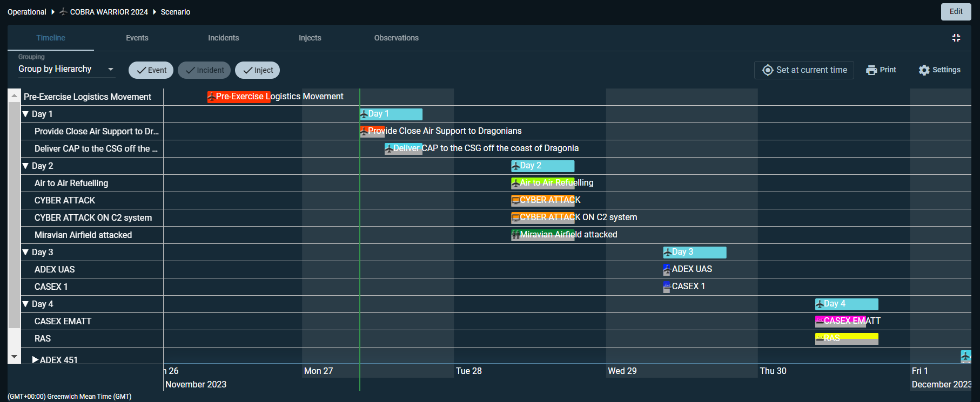This screenshot has height=402, width=980.
Task: Collapse the Day 3 group
Action: [25, 252]
